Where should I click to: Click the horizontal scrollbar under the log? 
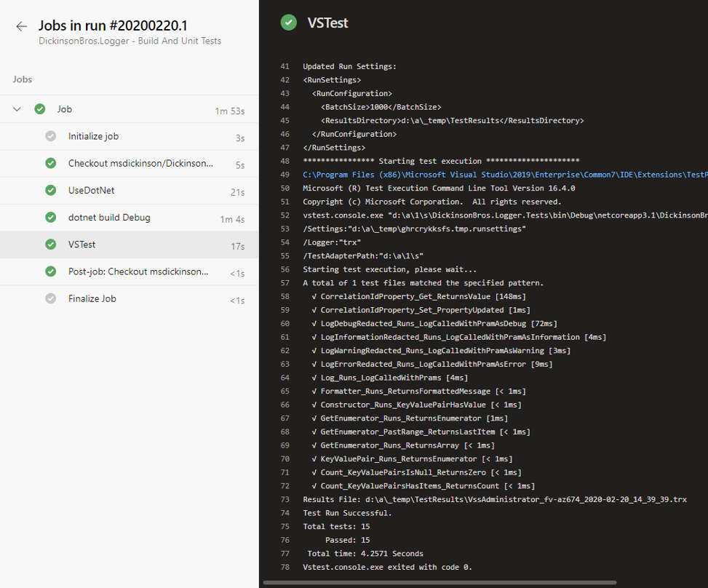tap(439, 583)
